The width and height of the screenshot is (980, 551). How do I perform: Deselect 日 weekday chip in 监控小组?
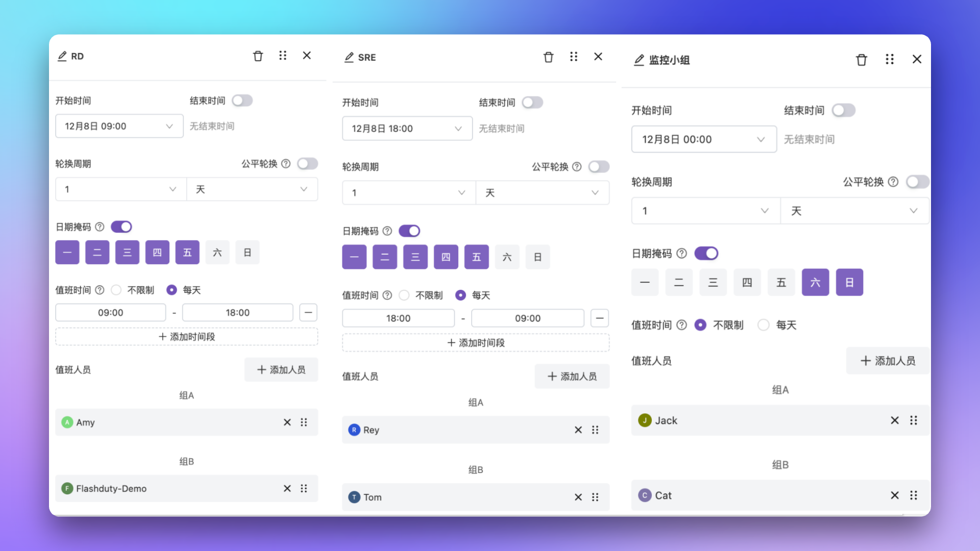point(849,282)
